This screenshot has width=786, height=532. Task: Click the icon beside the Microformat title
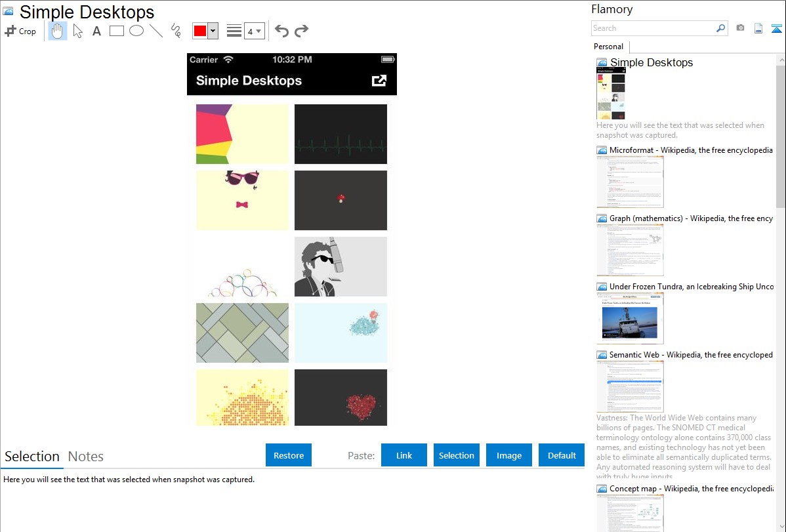(602, 150)
